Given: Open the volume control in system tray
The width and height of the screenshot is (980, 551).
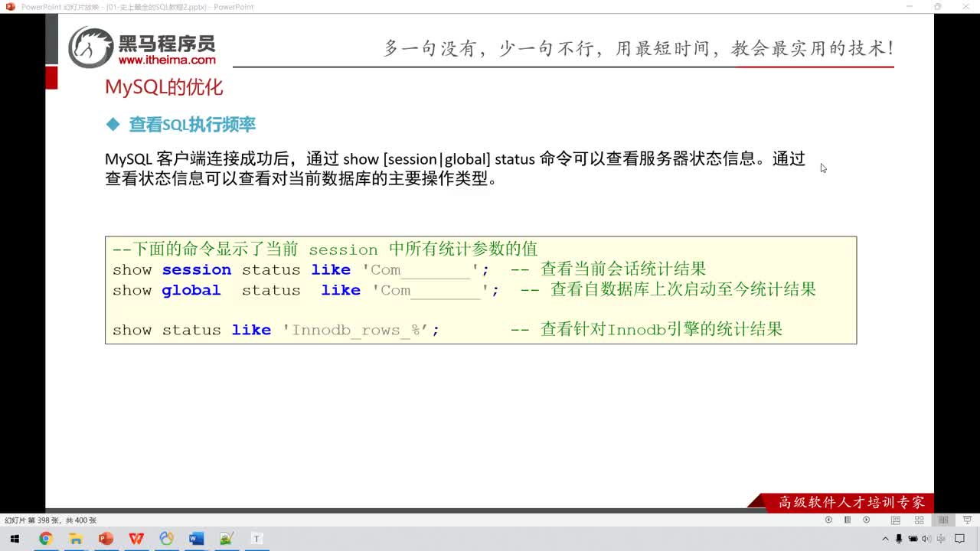Looking at the screenshot, I should click(926, 539).
